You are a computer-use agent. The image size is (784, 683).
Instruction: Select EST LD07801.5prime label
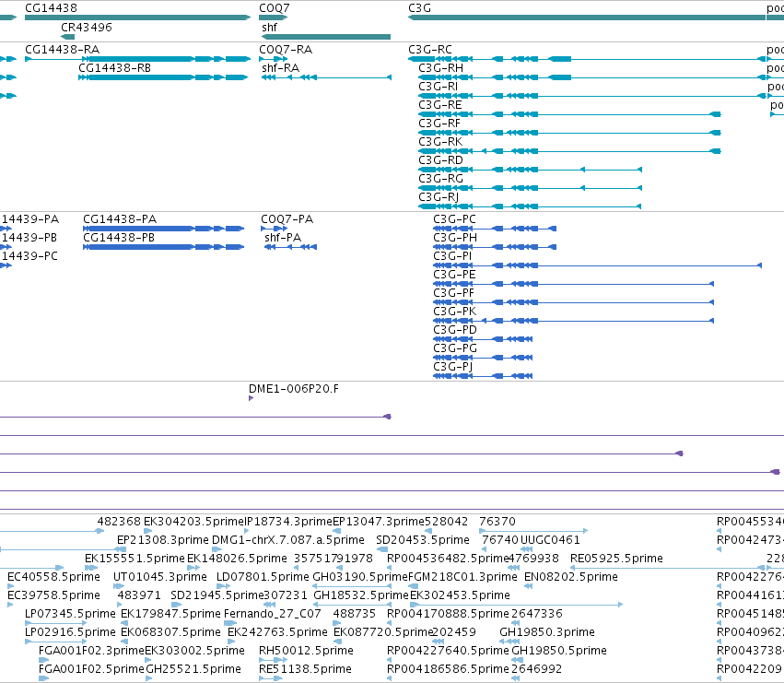click(263, 577)
